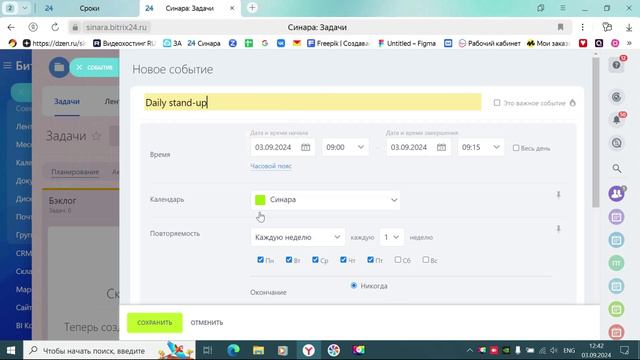640x360 pixels.
Task: Pin the Repeat section with pin icon
Action: [x=558, y=229]
